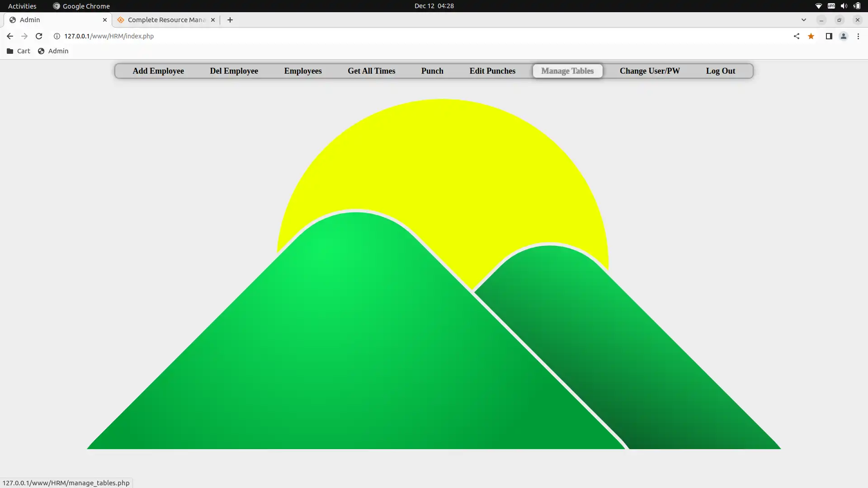Click the Edit Punches toolbar button
The width and height of the screenshot is (868, 488).
click(492, 71)
